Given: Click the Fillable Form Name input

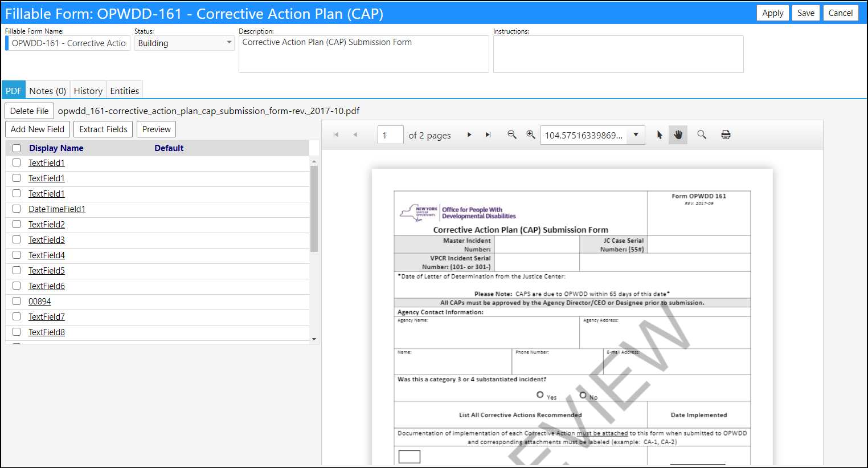Looking at the screenshot, I should click(69, 43).
